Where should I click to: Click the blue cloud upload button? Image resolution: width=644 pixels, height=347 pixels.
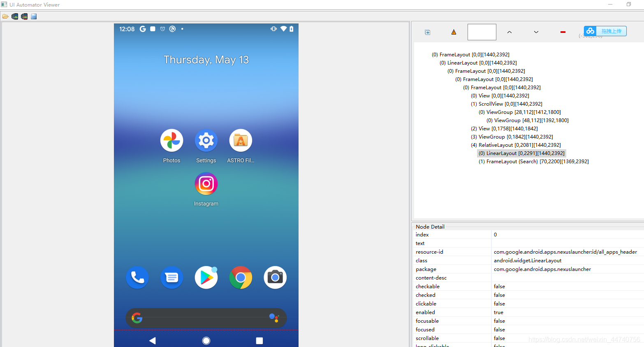click(605, 31)
